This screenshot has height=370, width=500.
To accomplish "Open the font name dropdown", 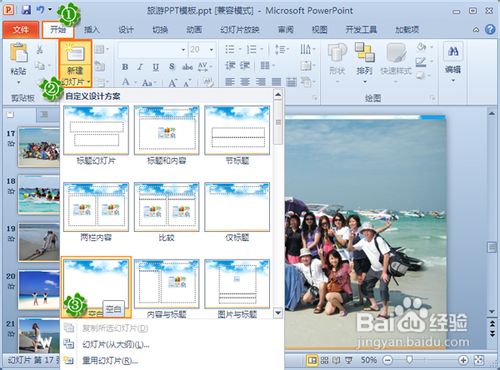I will coord(183,50).
